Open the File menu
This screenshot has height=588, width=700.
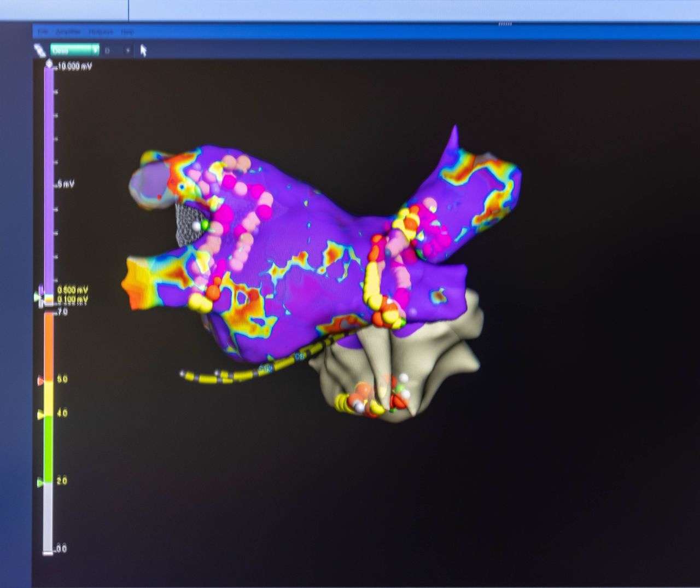(x=43, y=32)
